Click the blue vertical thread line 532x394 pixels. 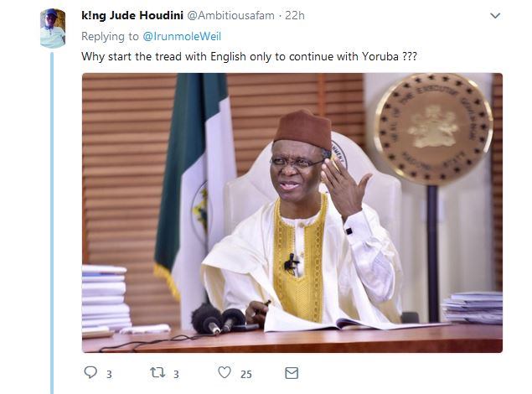point(52,223)
